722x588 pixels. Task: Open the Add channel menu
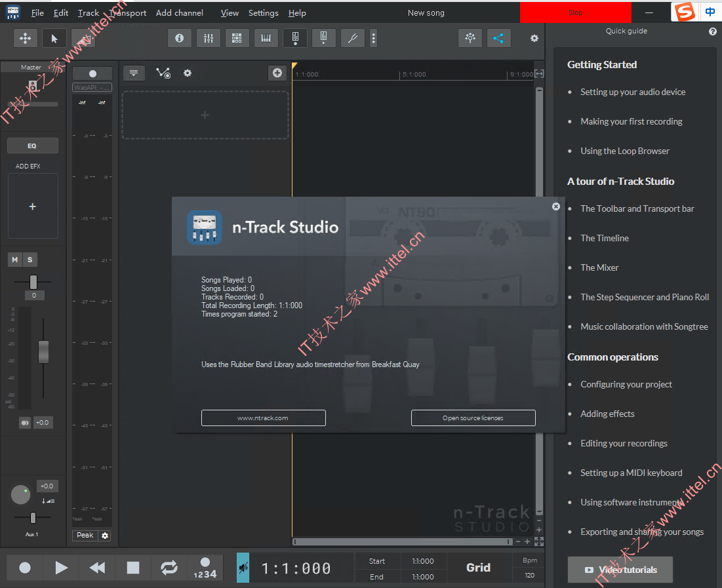180,13
